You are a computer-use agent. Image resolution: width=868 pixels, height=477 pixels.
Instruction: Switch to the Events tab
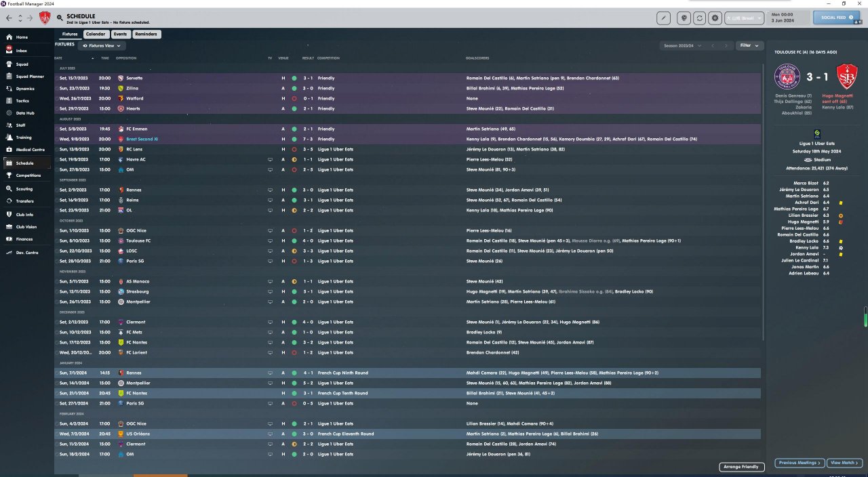120,34
